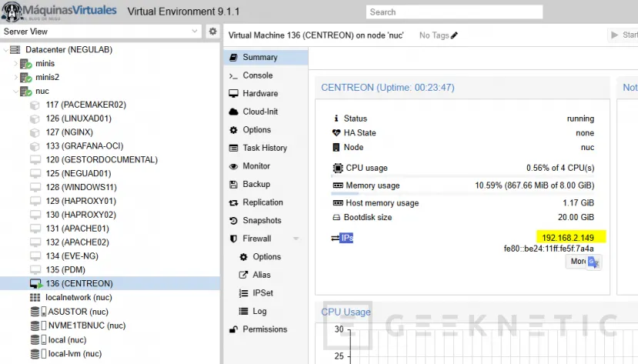Click the IPs network arrows icon
This screenshot has width=638, height=364.
click(x=335, y=238)
